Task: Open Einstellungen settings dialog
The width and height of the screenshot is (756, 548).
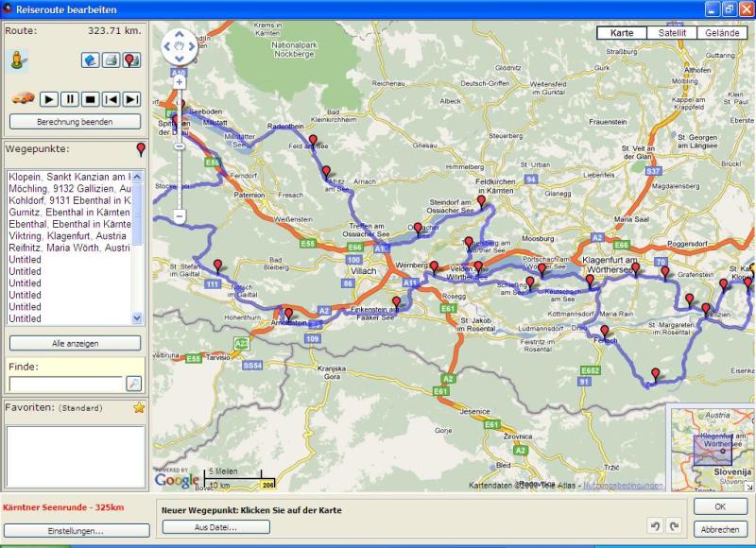Action: pyautogui.click(x=76, y=531)
